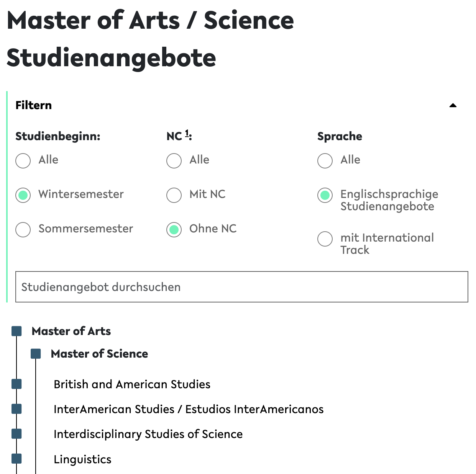Choose the Sommersemester option

[x=23, y=229]
